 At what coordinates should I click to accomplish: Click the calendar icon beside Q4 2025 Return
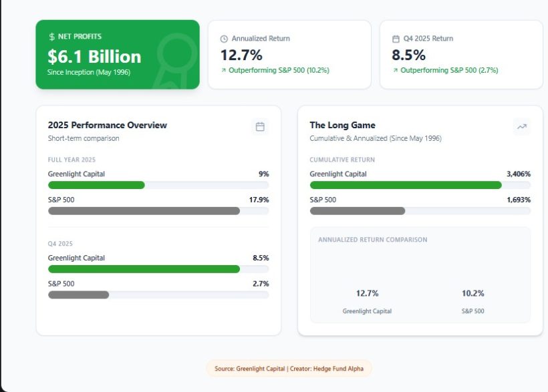pos(396,39)
